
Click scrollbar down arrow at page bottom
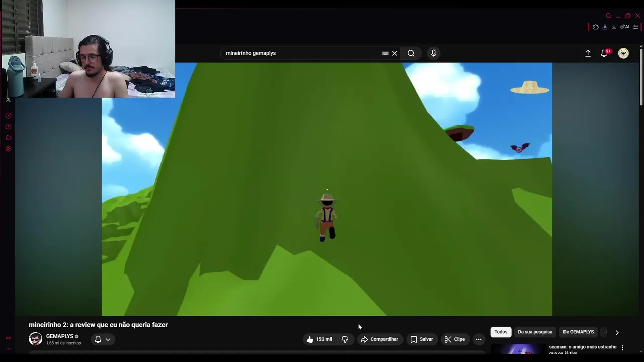click(641, 352)
